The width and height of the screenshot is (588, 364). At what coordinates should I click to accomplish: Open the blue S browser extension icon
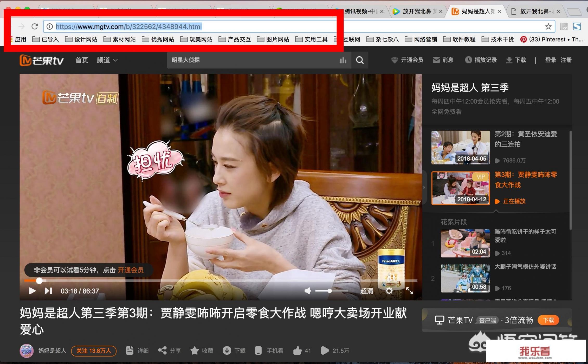[577, 27]
